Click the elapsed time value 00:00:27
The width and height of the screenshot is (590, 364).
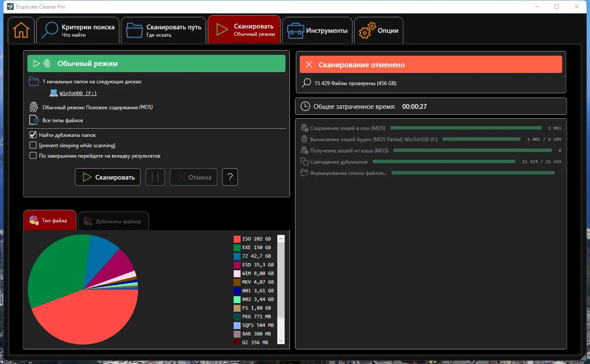414,106
